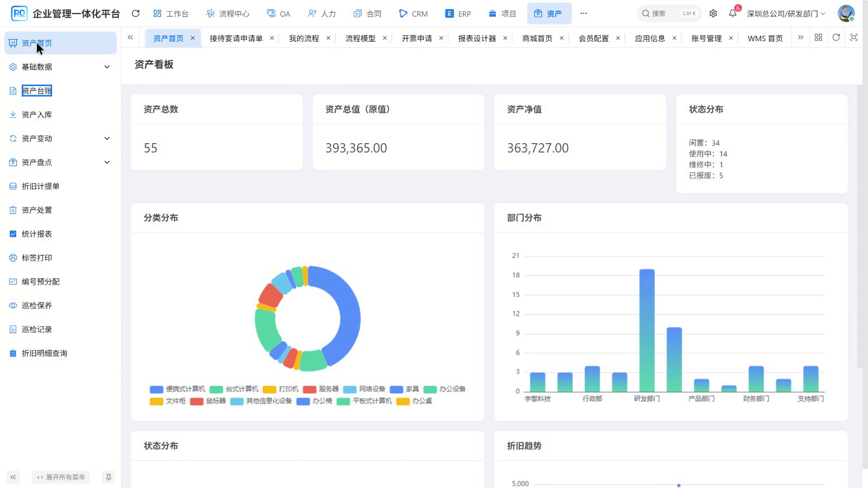868x488 pixels.
Task: Switch to the OA top module
Action: [x=279, y=14]
